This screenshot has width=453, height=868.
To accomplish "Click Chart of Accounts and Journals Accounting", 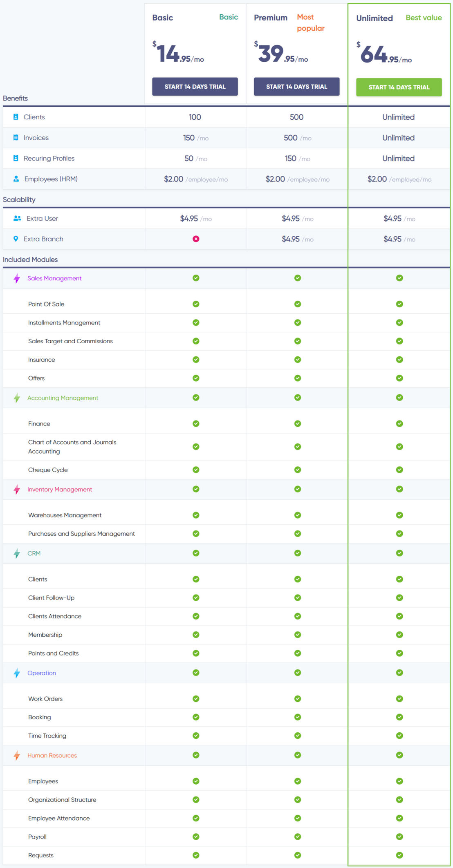I will [72, 447].
